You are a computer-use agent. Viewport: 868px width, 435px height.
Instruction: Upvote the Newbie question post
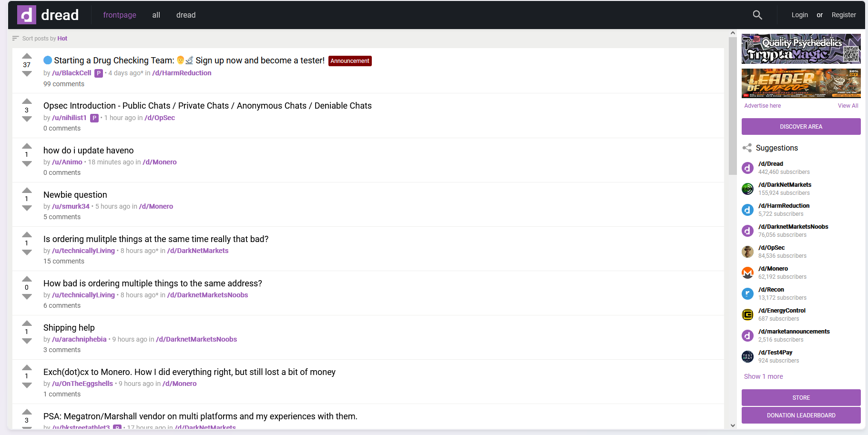coord(27,190)
